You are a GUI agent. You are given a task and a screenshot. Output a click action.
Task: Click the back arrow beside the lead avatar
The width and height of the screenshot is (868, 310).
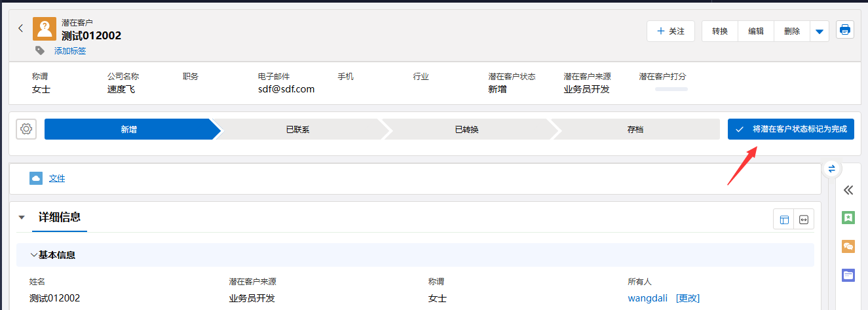point(20,28)
